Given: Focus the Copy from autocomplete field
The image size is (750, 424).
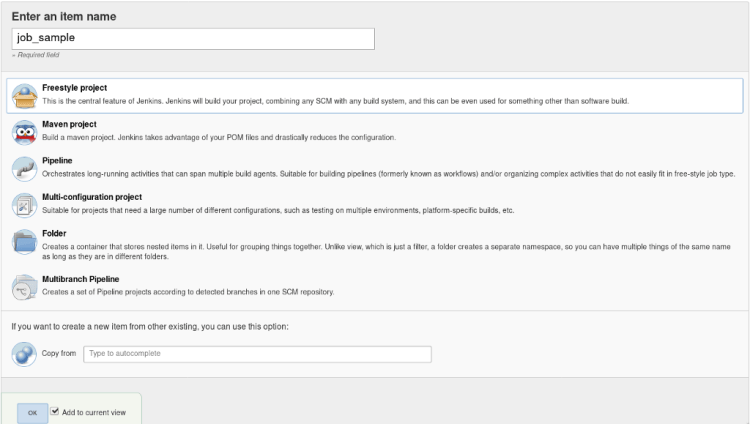Looking at the screenshot, I should tap(257, 354).
